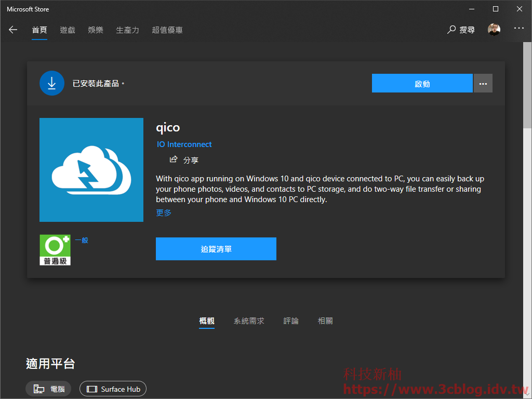Click the download installed-product icon
The height and width of the screenshot is (399, 532).
point(51,83)
